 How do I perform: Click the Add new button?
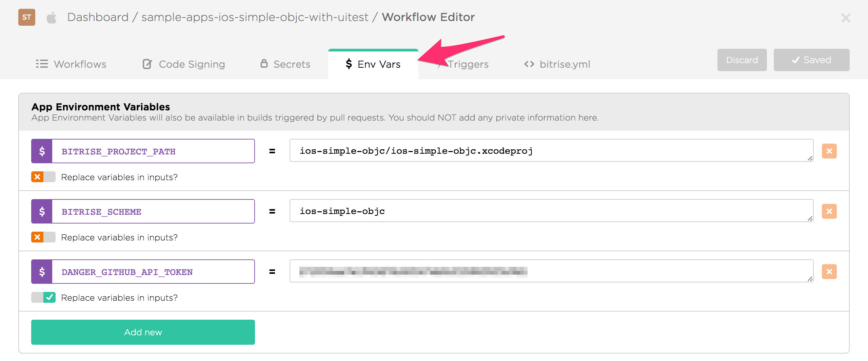(143, 332)
